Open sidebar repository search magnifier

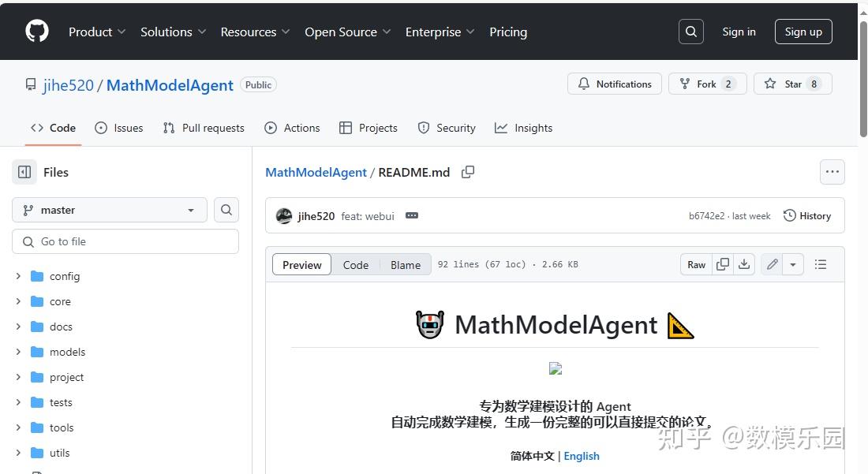pos(226,210)
